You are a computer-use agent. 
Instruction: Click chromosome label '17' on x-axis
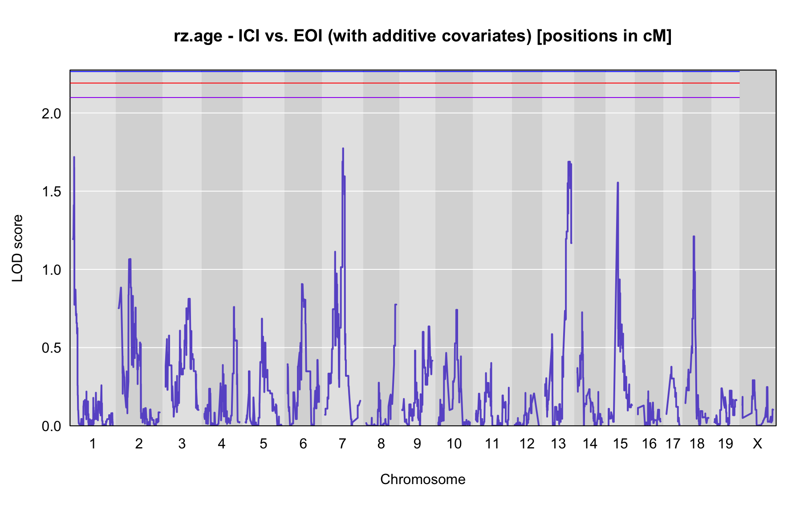pyautogui.click(x=673, y=444)
